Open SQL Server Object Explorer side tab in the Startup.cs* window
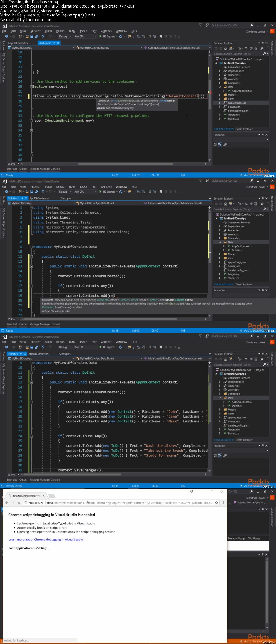 [4, 68]
